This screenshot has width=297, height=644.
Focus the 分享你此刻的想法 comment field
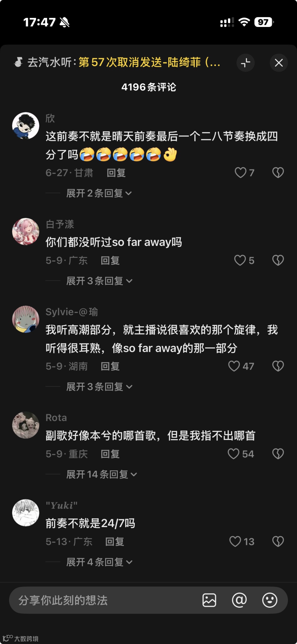[105, 600]
